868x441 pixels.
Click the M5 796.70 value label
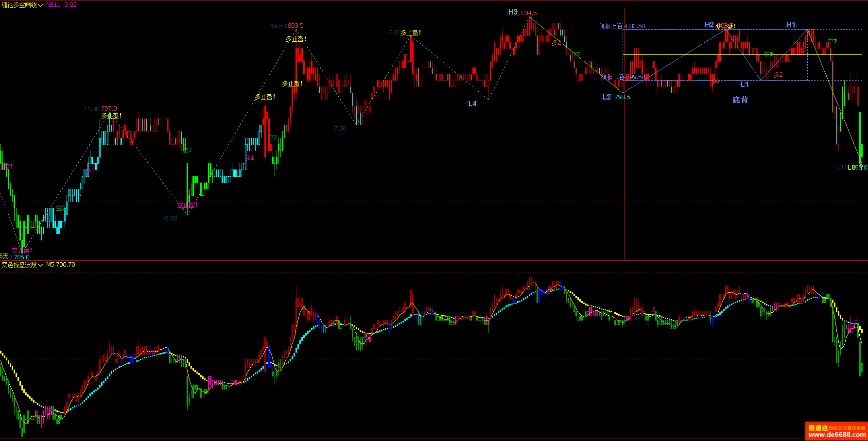pyautogui.click(x=61, y=265)
